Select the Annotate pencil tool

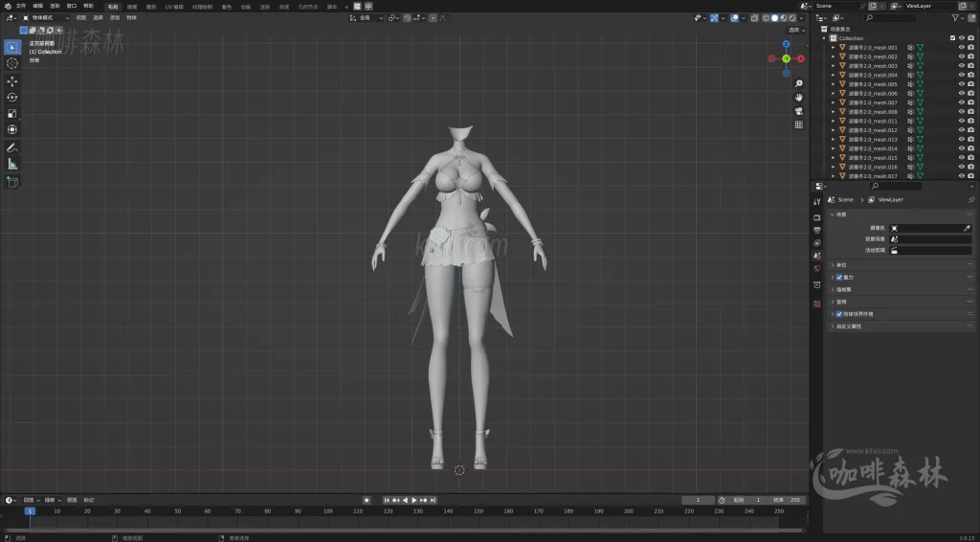12,148
